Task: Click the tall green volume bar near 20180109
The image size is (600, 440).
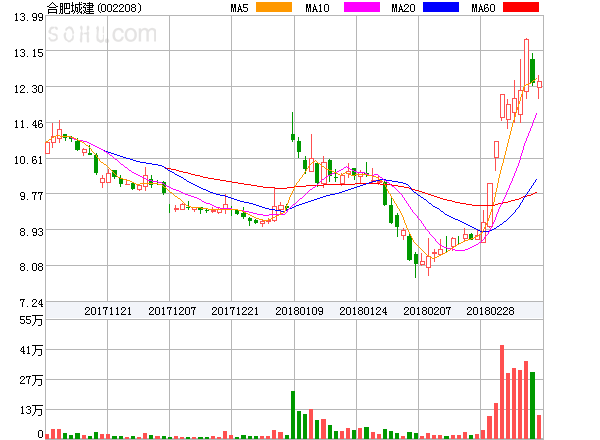Action: point(293,415)
